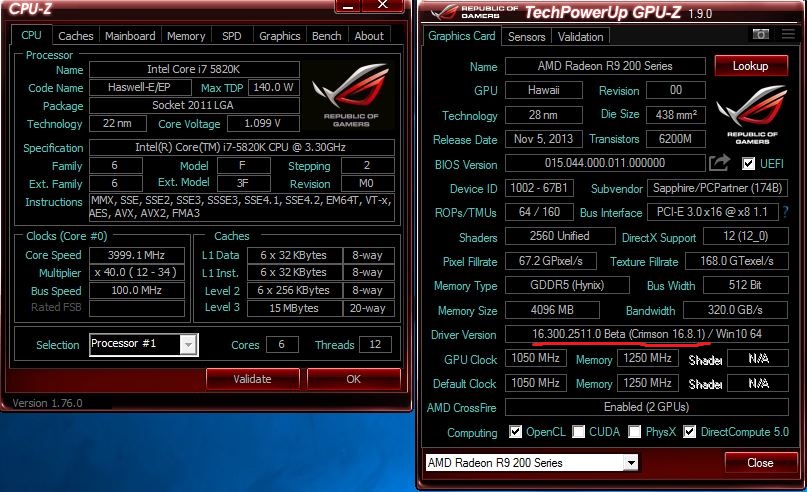Click the CPU-Z Version 1.76.0 label
Viewport: 807px width, 492px height.
point(47,403)
